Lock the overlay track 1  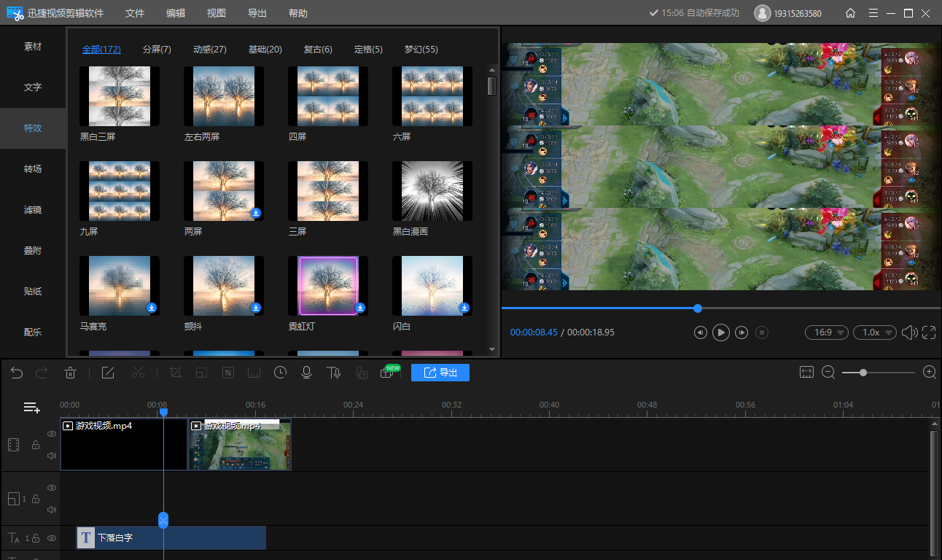[x=36, y=499]
